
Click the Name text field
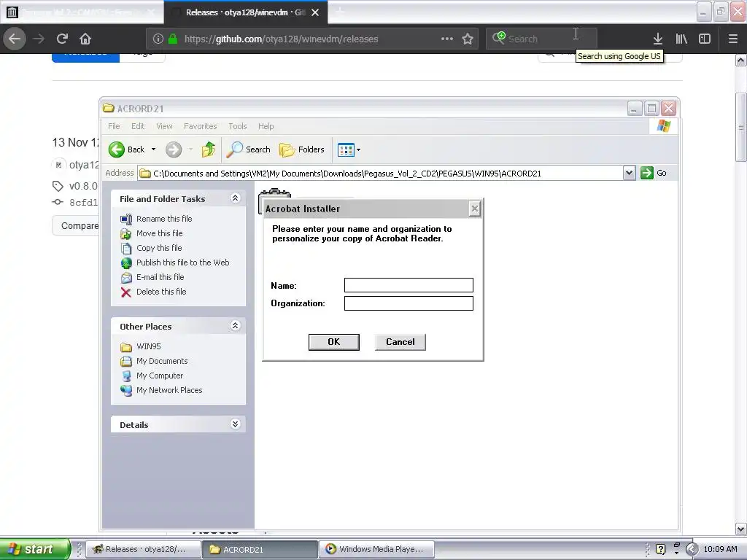point(409,285)
